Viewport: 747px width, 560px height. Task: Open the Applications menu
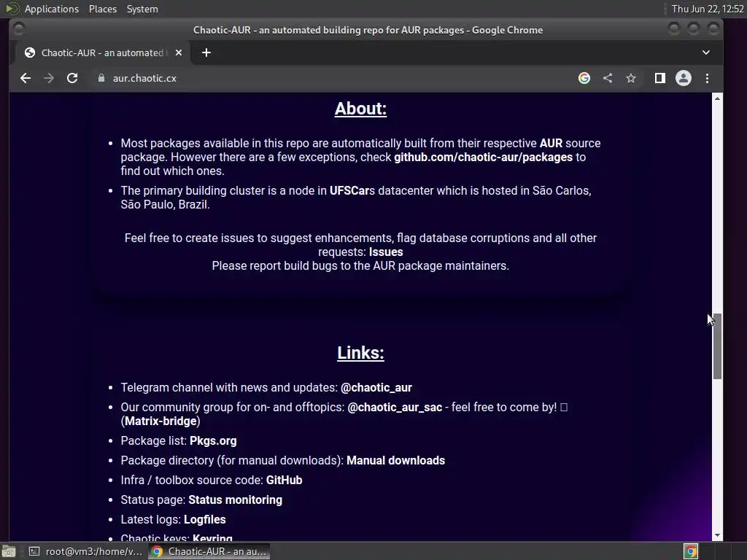click(52, 9)
